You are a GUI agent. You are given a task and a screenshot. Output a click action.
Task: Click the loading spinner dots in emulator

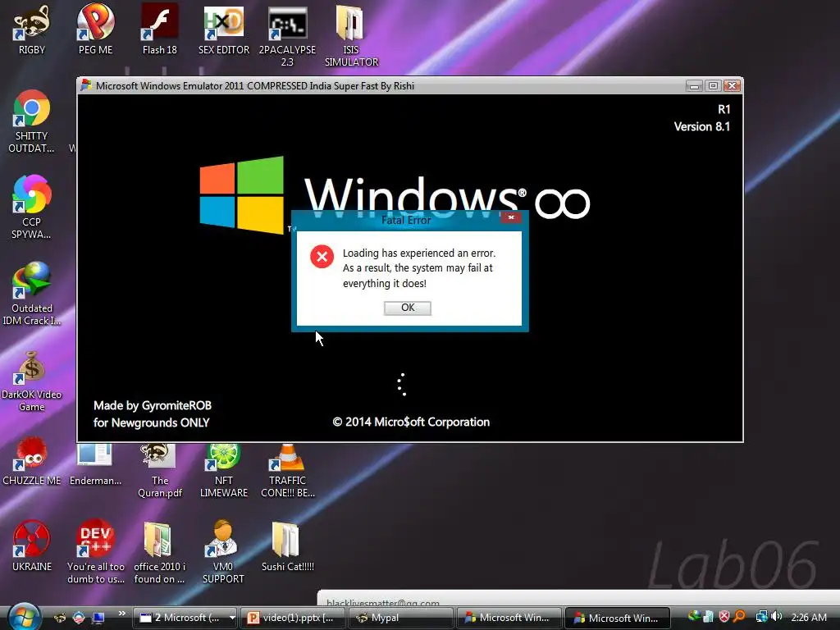[x=402, y=384]
